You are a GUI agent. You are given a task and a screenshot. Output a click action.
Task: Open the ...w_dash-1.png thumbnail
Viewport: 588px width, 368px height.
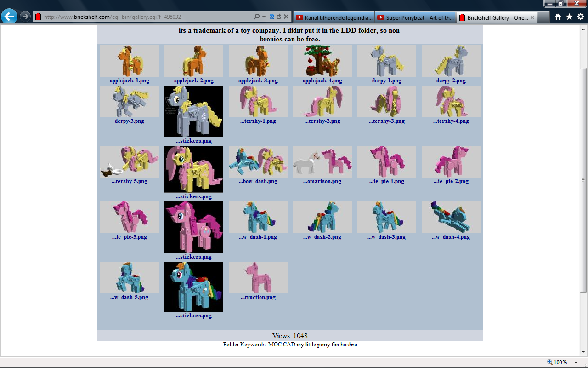258,217
